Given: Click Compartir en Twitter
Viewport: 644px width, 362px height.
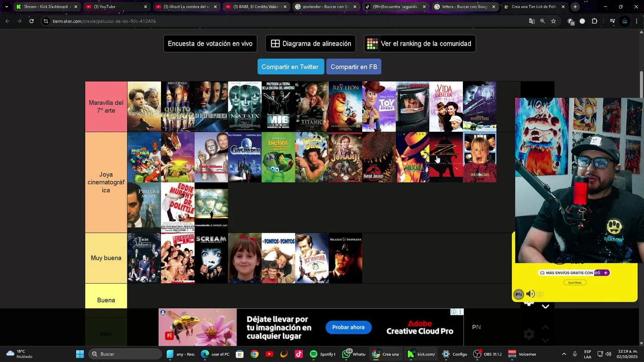Looking at the screenshot, I should tap(290, 67).
